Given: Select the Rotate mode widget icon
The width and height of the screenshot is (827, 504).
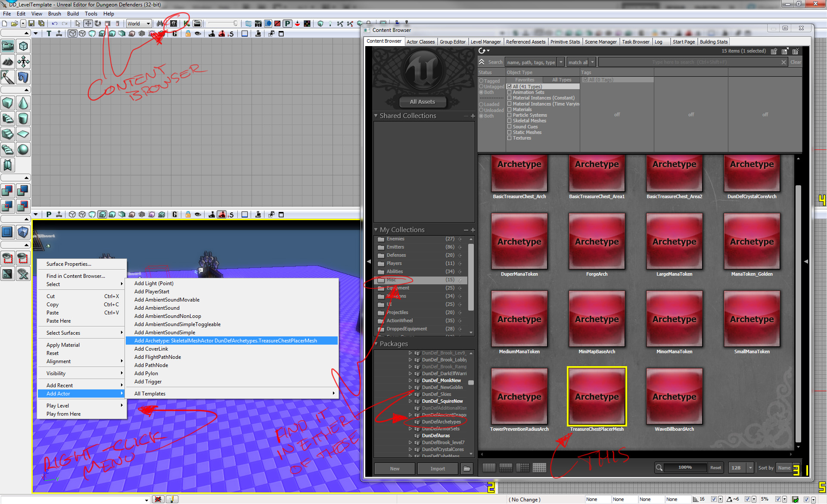Looking at the screenshot, I should pyautogui.click(x=98, y=23).
